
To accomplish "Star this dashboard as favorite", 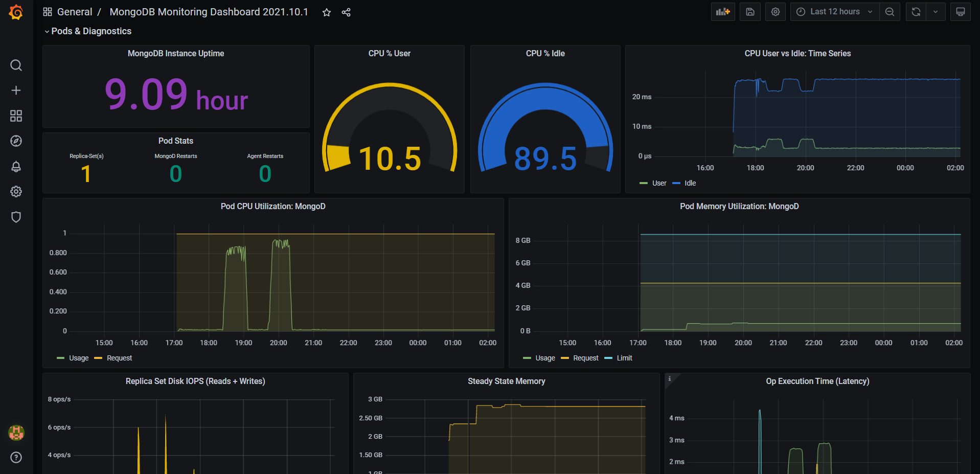I will 327,12.
